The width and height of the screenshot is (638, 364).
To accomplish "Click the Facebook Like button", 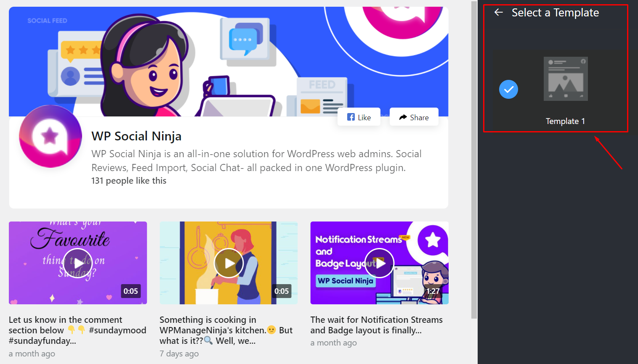I will click(x=359, y=117).
